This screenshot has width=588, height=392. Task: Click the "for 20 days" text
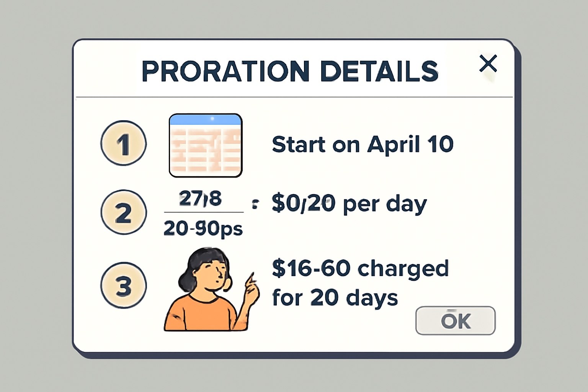pyautogui.click(x=335, y=297)
